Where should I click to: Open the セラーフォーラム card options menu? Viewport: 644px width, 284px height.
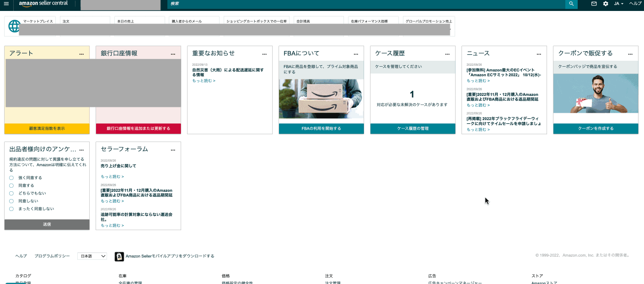tap(173, 149)
